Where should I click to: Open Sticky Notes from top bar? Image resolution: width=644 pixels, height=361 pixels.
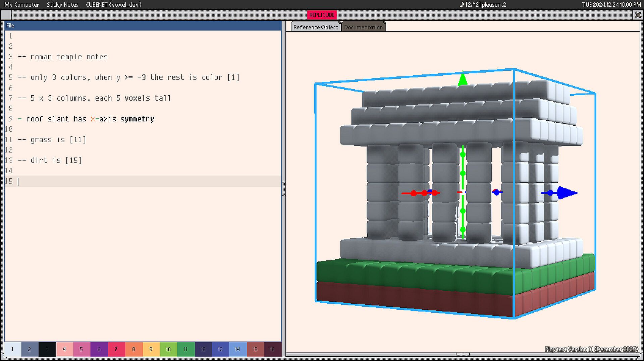(62, 5)
